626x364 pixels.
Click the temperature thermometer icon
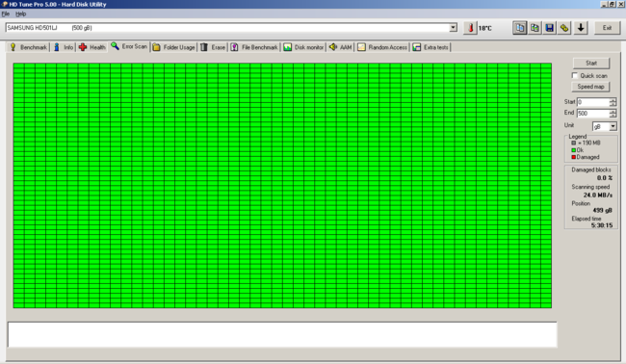click(470, 28)
